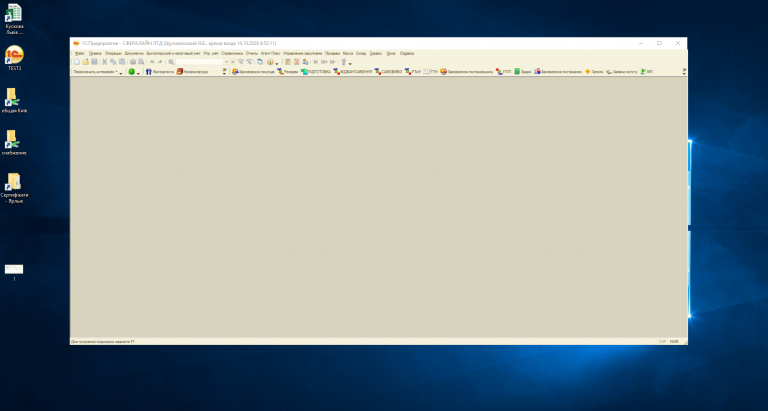Click the Find next icon
This screenshot has height=411, width=768.
click(240, 62)
